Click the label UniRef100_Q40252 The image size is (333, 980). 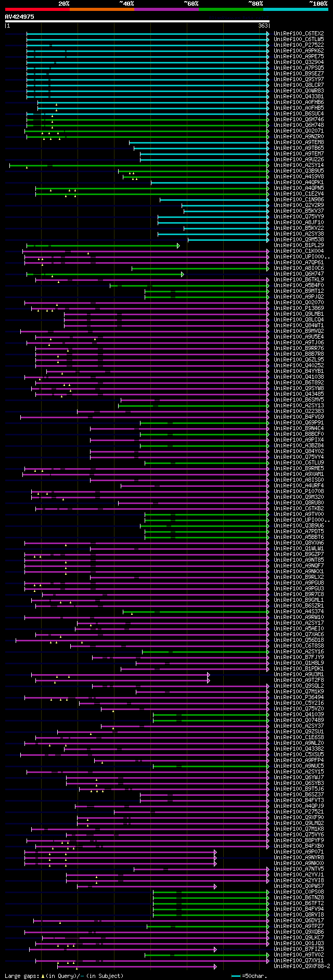point(299,365)
